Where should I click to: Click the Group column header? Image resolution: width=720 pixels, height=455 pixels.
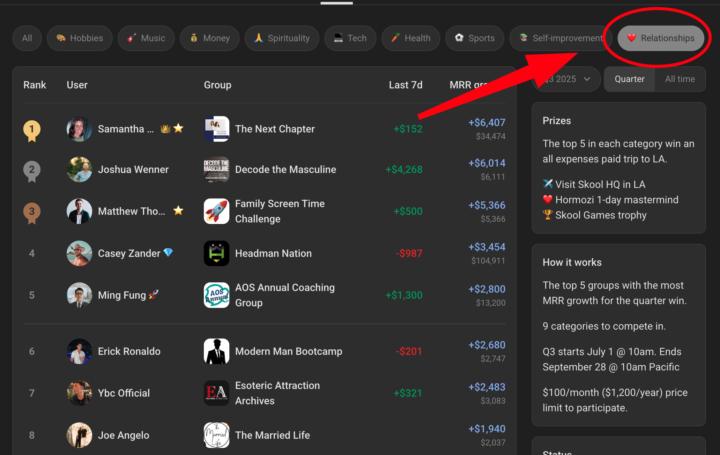(217, 85)
